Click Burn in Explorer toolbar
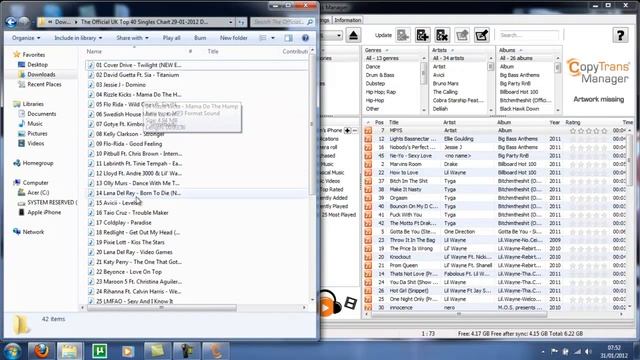 [x=200, y=38]
